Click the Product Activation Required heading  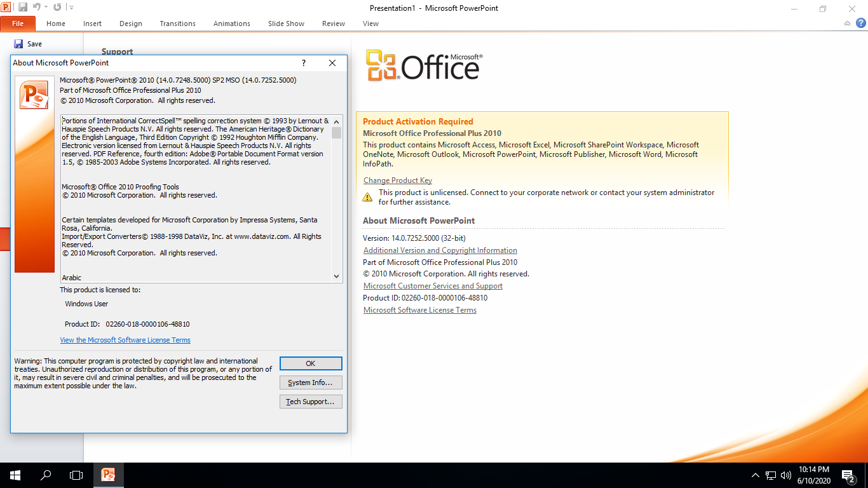tap(418, 121)
